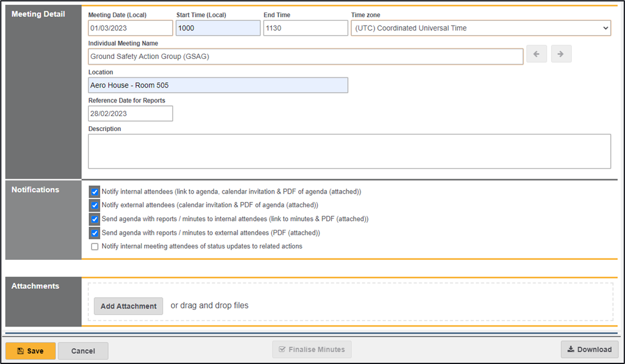Click the Cancel button
Image resolution: width=625 pixels, height=364 pixels.
[83, 351]
